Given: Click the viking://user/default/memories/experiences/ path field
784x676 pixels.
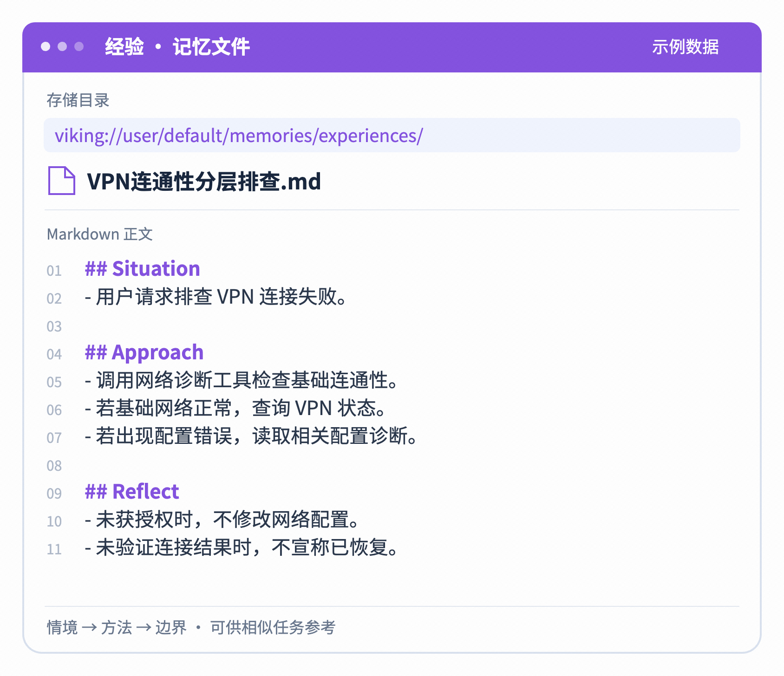Looking at the screenshot, I should [x=392, y=135].
